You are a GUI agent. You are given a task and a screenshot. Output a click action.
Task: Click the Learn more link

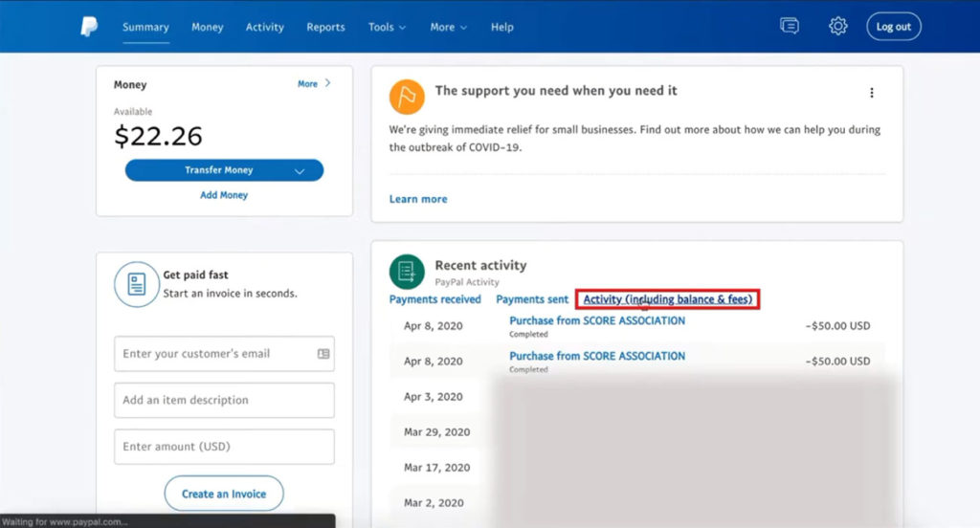tap(418, 199)
